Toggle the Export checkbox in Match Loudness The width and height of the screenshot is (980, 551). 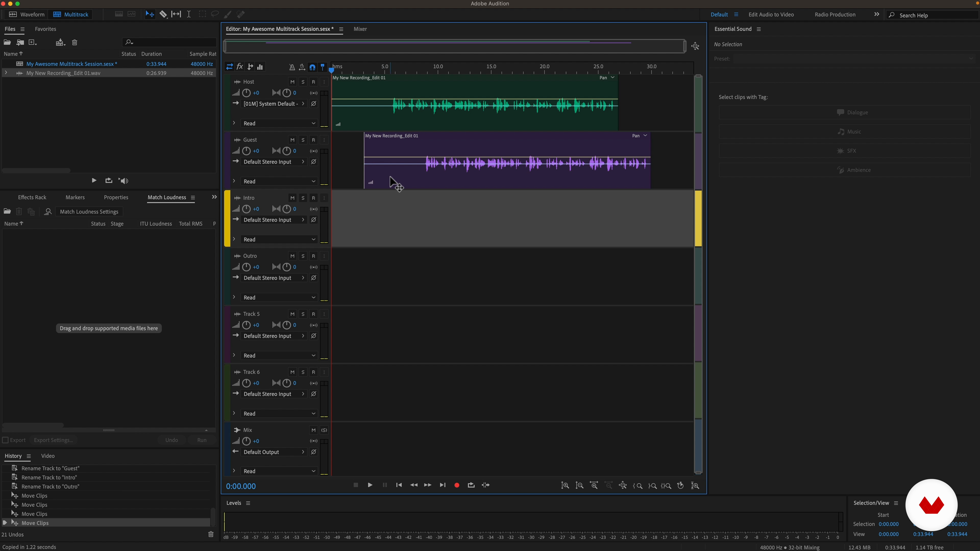tap(5, 440)
